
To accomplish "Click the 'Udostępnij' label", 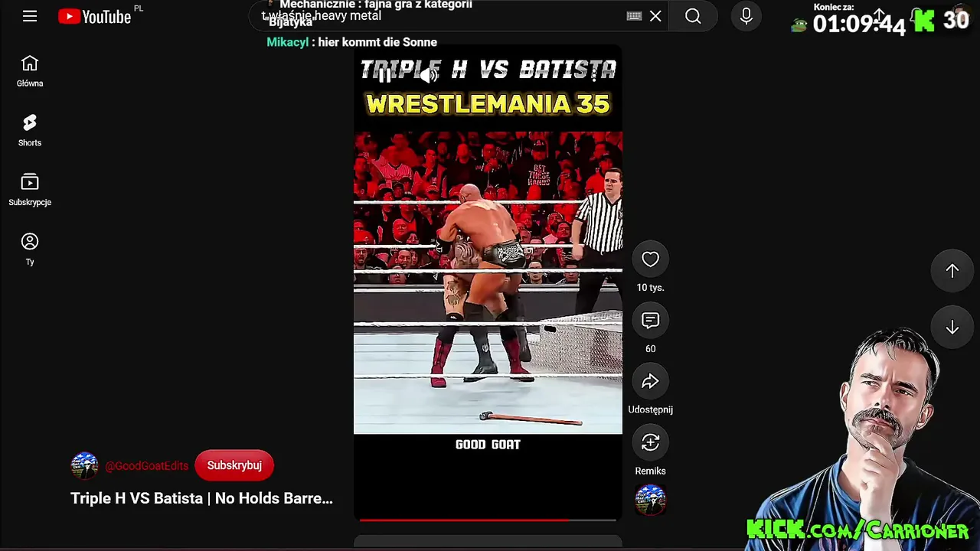I will [x=650, y=409].
